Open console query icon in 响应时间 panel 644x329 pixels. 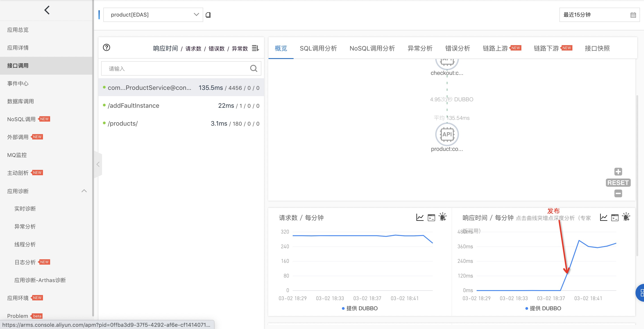pyautogui.click(x=615, y=218)
